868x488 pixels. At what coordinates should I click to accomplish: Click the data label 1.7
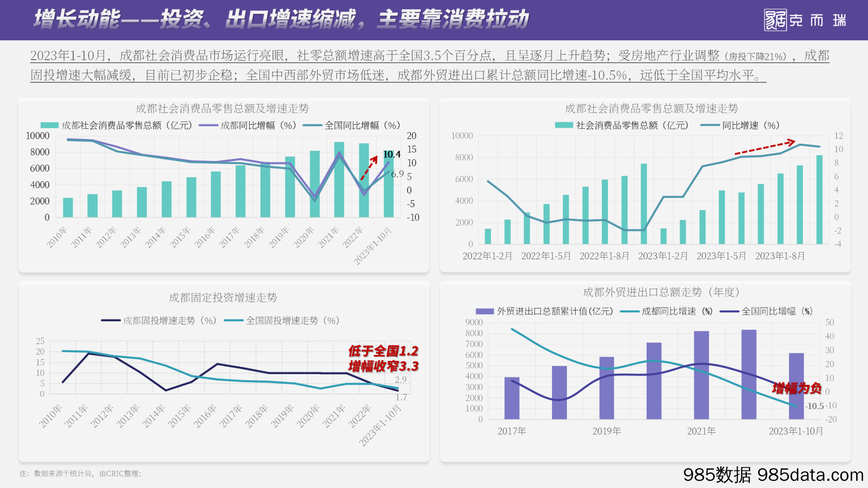coord(401,397)
